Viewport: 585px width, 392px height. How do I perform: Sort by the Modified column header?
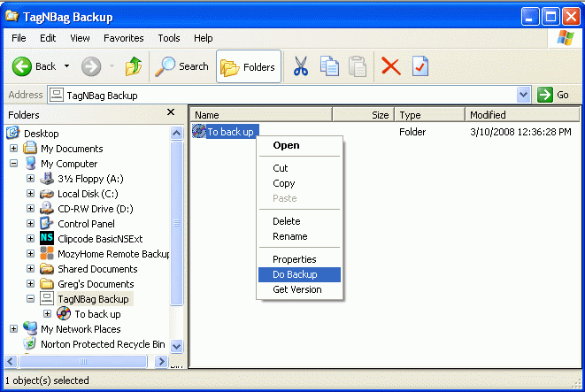[523, 115]
